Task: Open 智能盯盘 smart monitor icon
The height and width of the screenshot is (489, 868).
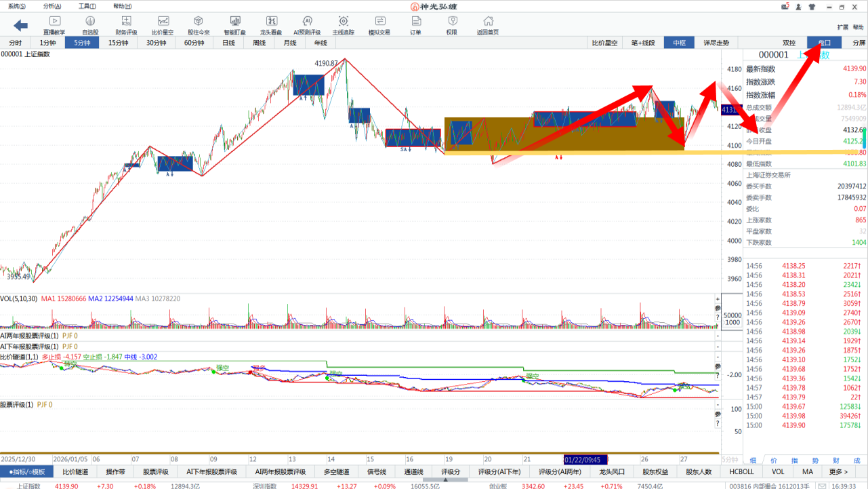Action: [235, 26]
